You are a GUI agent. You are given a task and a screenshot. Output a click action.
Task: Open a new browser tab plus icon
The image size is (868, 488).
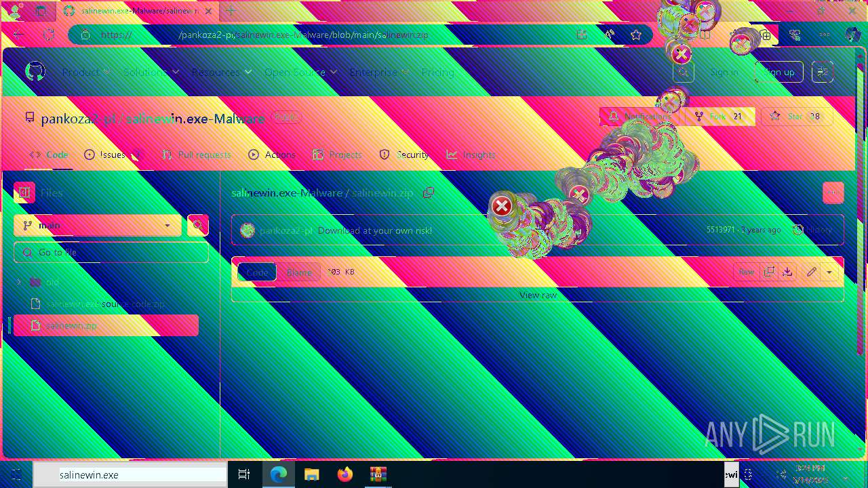pos(231,11)
